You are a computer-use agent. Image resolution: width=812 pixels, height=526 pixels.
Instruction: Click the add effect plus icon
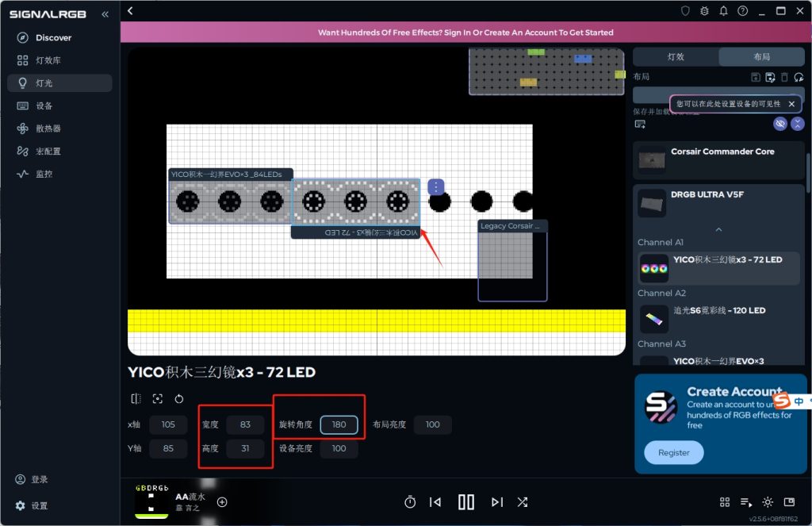(x=222, y=502)
